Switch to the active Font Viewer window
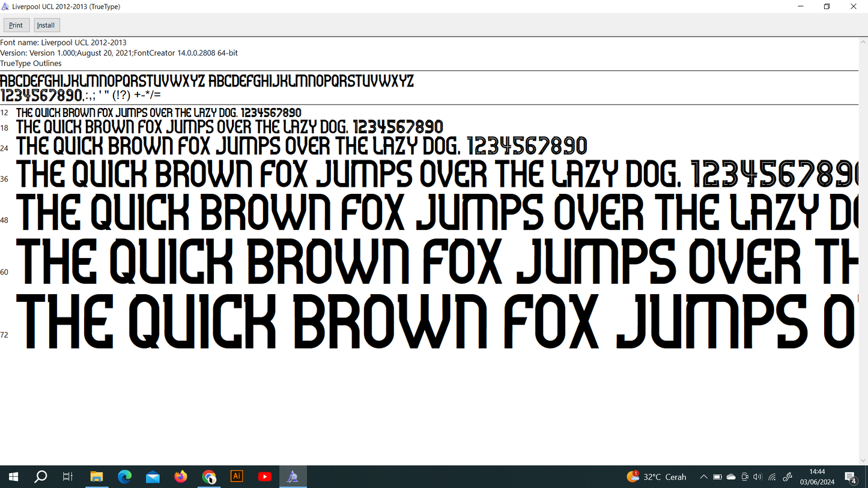This screenshot has width=868, height=488. point(293,477)
